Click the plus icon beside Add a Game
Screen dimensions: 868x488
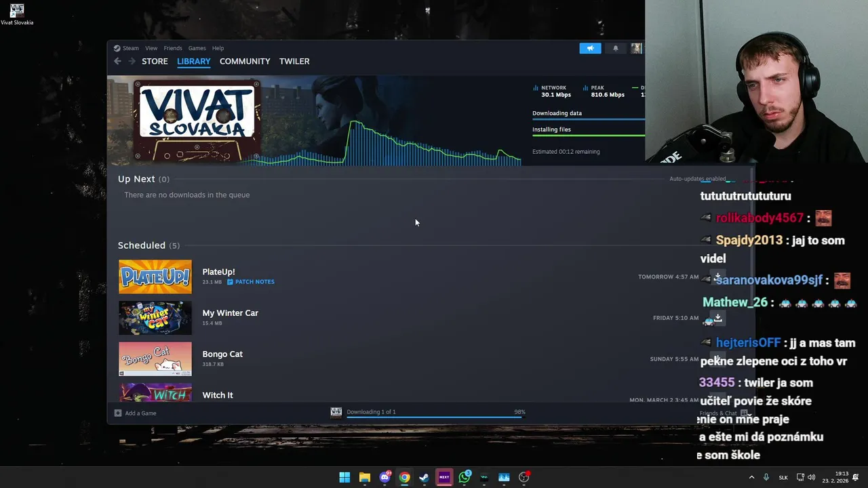pyautogui.click(x=118, y=413)
